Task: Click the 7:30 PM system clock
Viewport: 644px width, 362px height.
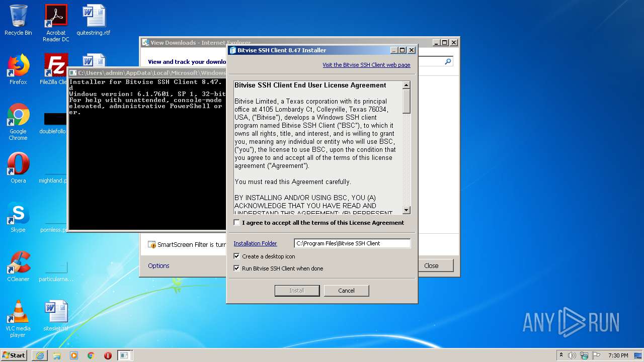Action: 618,355
